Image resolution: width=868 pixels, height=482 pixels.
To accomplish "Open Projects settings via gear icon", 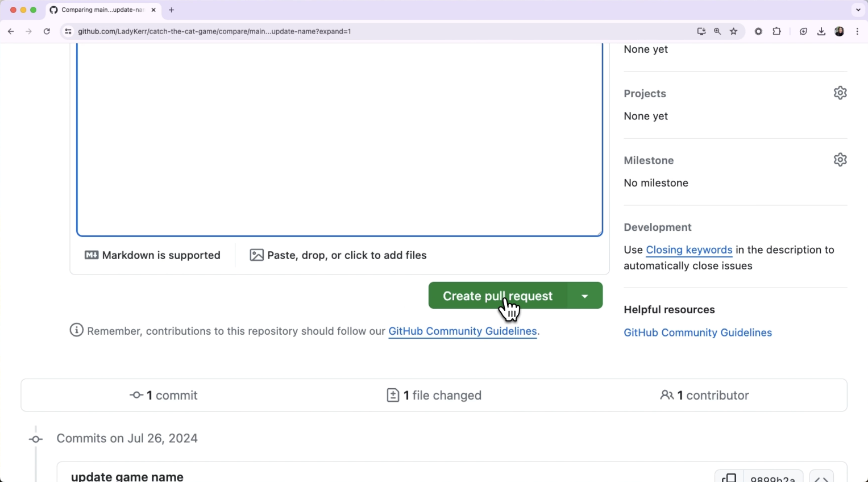I will (840, 93).
